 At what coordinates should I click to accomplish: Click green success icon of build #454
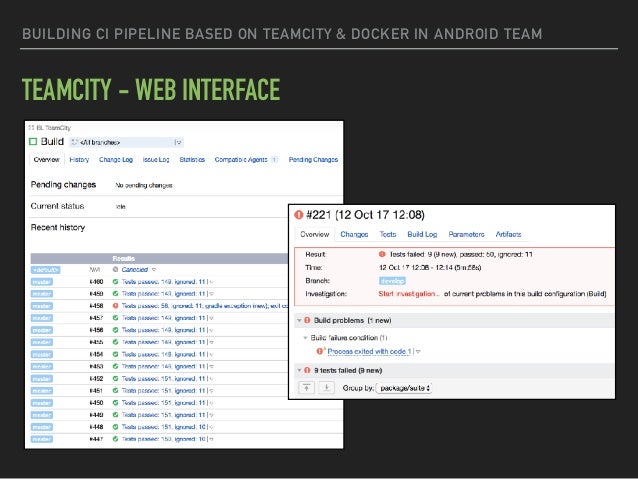tap(115, 354)
